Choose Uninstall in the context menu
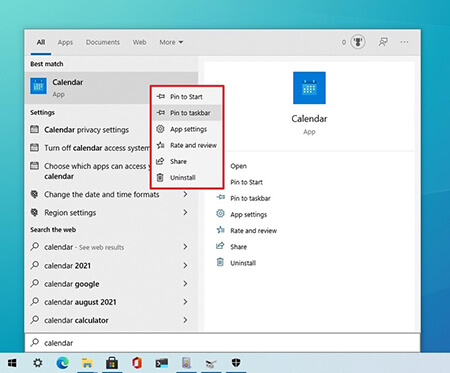The width and height of the screenshot is (450, 373). coord(187,177)
